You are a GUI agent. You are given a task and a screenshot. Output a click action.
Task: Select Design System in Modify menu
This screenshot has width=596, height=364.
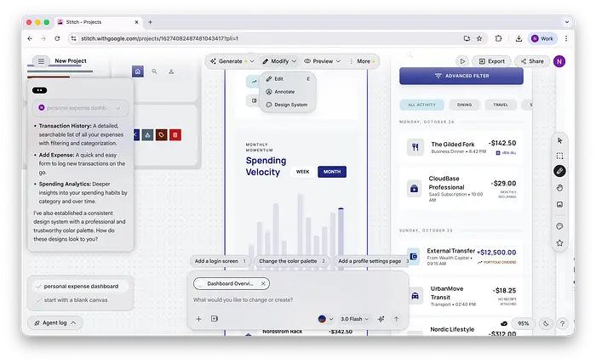(x=290, y=105)
